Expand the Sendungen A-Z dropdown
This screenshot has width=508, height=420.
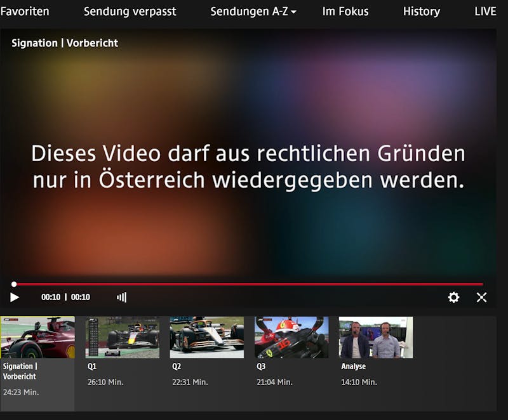[253, 11]
